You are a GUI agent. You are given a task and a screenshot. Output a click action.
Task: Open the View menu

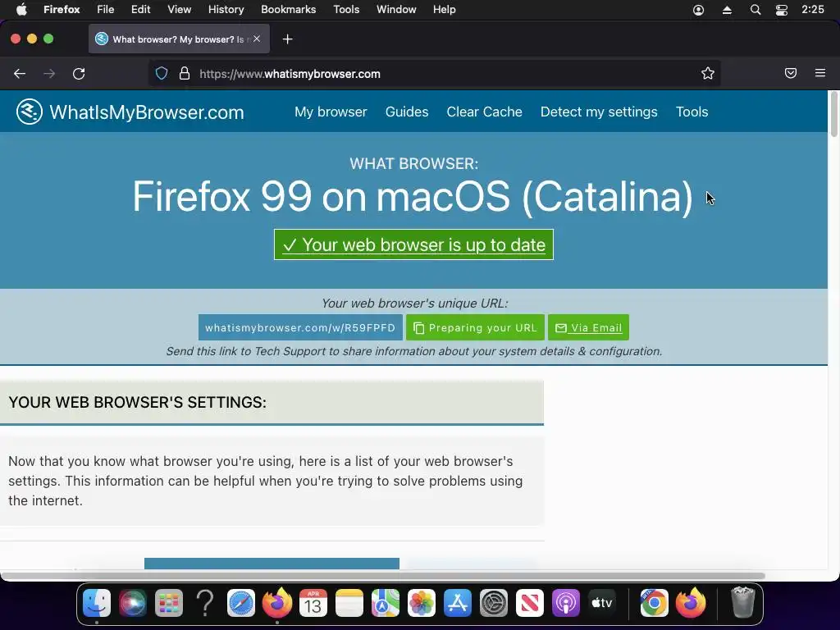[179, 10]
